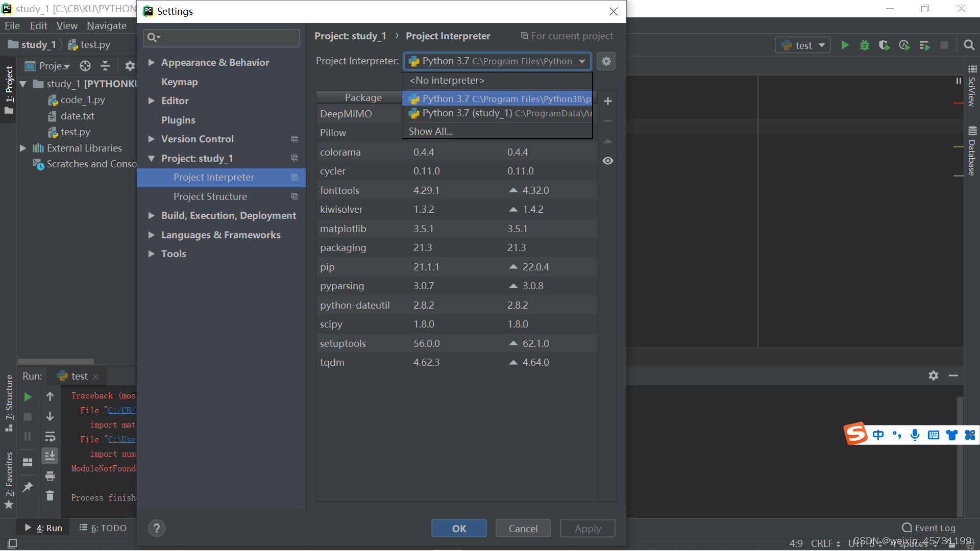Image resolution: width=980 pixels, height=551 pixels.
Task: Open interpreter gear settings button
Action: pos(606,61)
